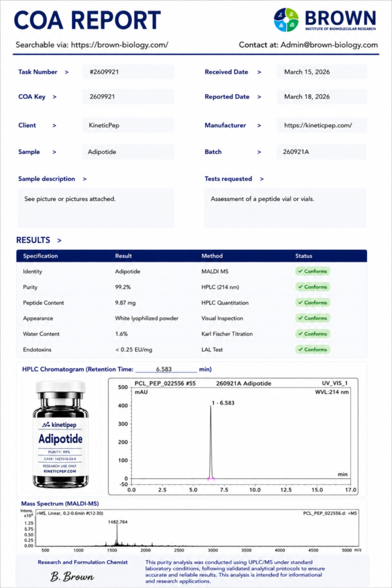Viewport: 392px width, 588px height.
Task: Open the kineticpep.com manufacturer link
Action: pos(318,125)
